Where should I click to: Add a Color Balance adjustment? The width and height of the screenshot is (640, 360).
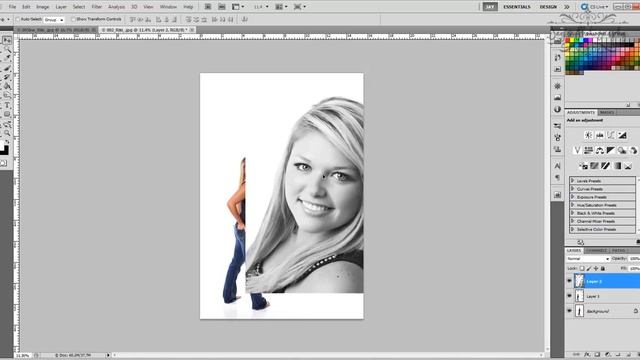[600, 151]
